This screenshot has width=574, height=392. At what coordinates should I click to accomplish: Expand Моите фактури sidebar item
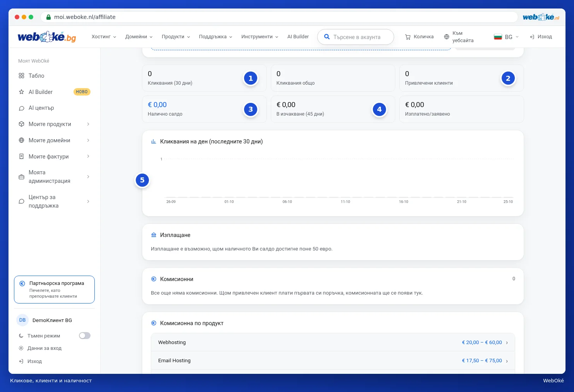pos(54,157)
